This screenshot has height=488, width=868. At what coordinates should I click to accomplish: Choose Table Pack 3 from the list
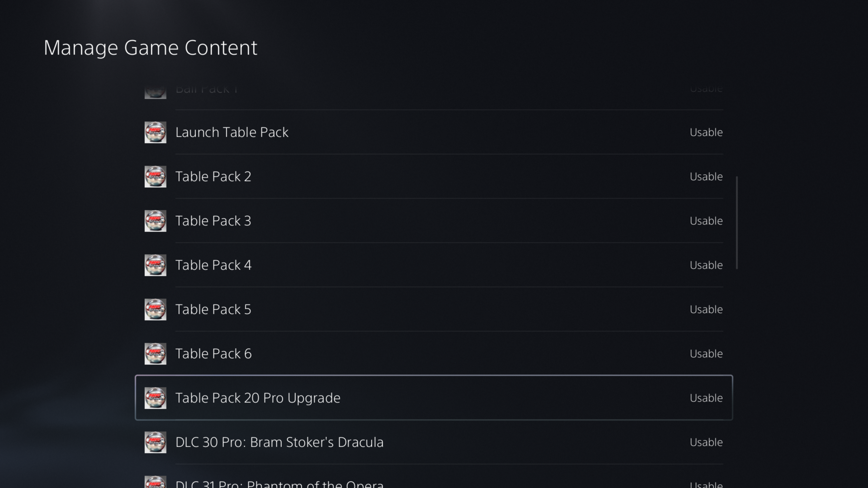click(x=213, y=221)
